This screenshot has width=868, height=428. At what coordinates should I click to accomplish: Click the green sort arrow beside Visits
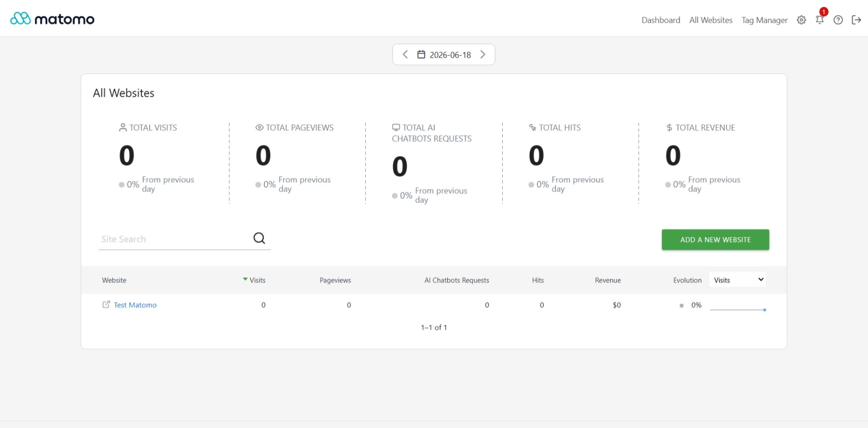245,279
